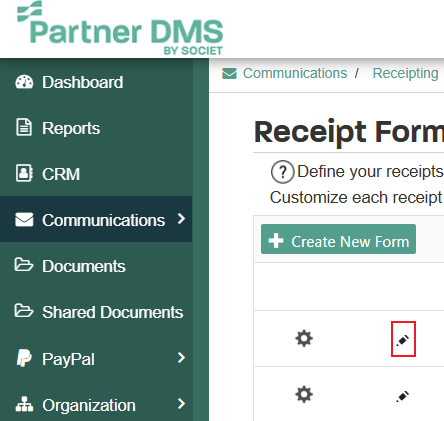444x421 pixels.
Task: Click the Reports document icon
Action: (24, 127)
